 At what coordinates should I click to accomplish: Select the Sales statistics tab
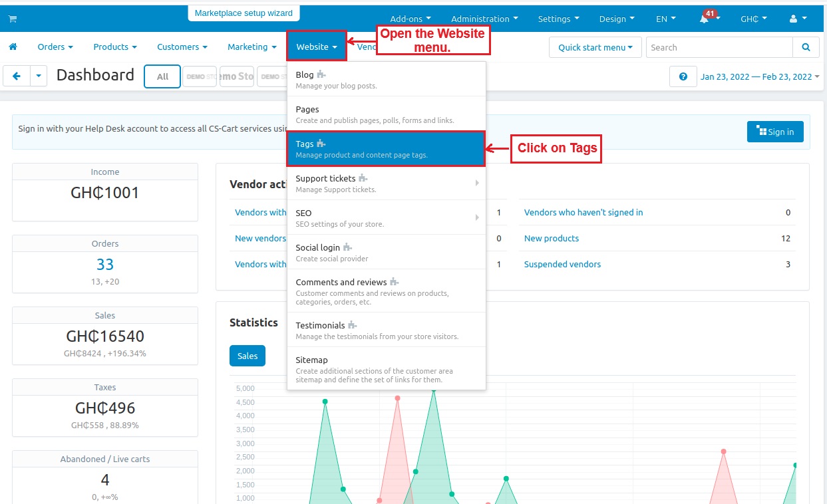[248, 356]
